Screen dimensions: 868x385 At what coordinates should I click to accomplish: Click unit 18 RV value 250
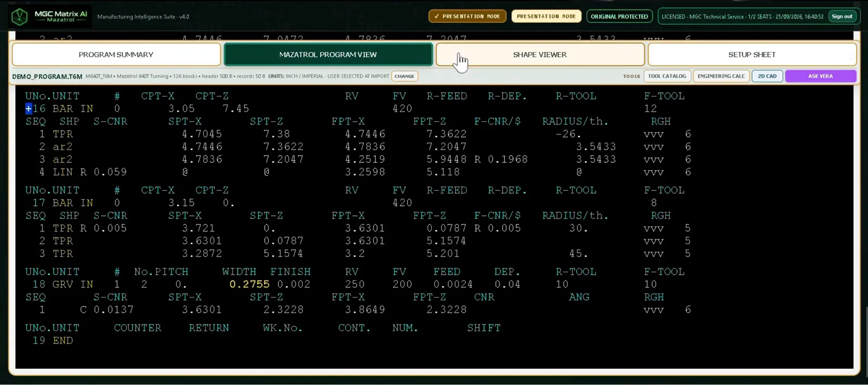click(x=355, y=284)
